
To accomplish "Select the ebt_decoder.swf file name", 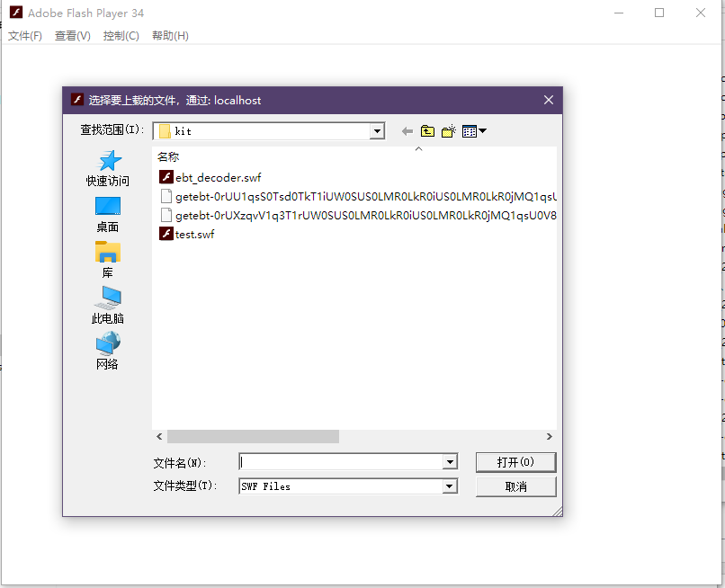I will [x=219, y=177].
